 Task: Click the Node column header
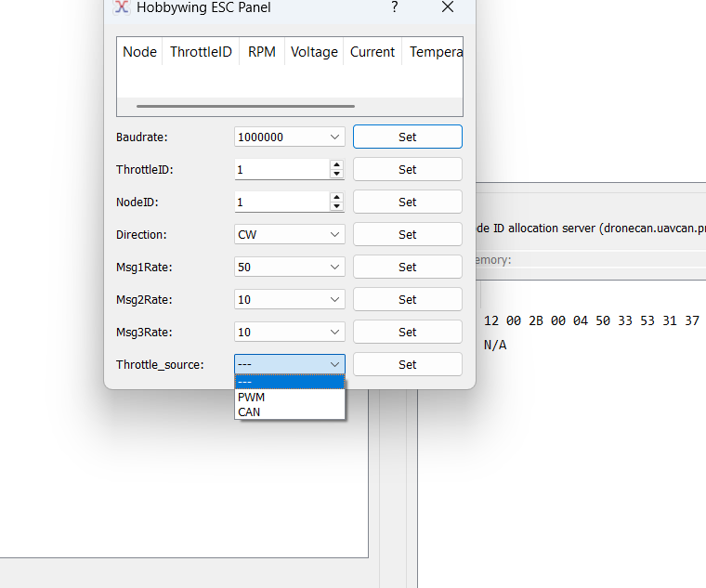pyautogui.click(x=139, y=52)
